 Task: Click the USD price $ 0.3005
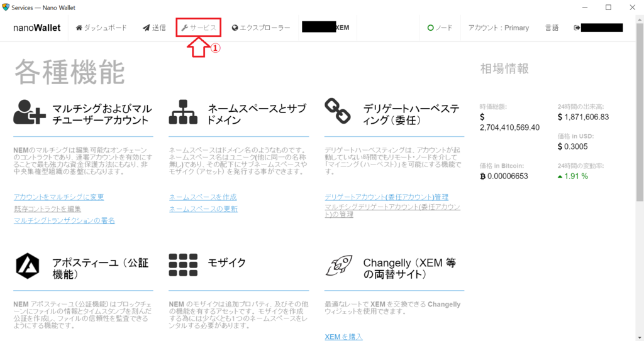coord(572,146)
